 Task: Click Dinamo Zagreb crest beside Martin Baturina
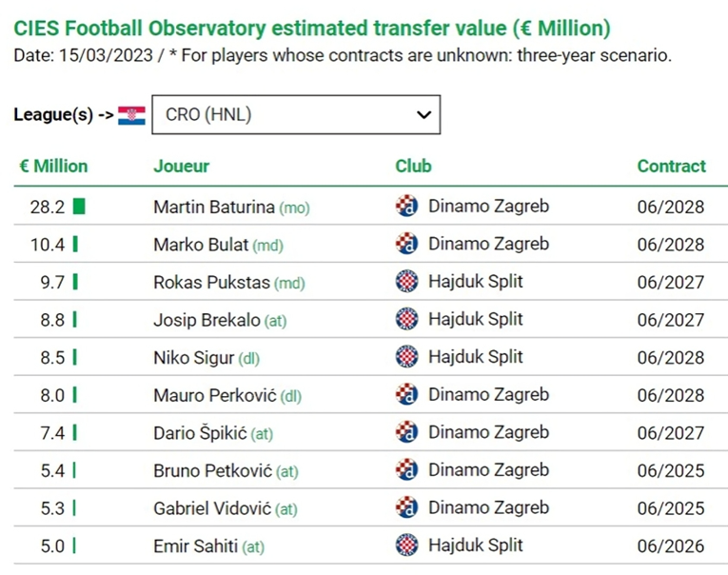pyautogui.click(x=406, y=206)
